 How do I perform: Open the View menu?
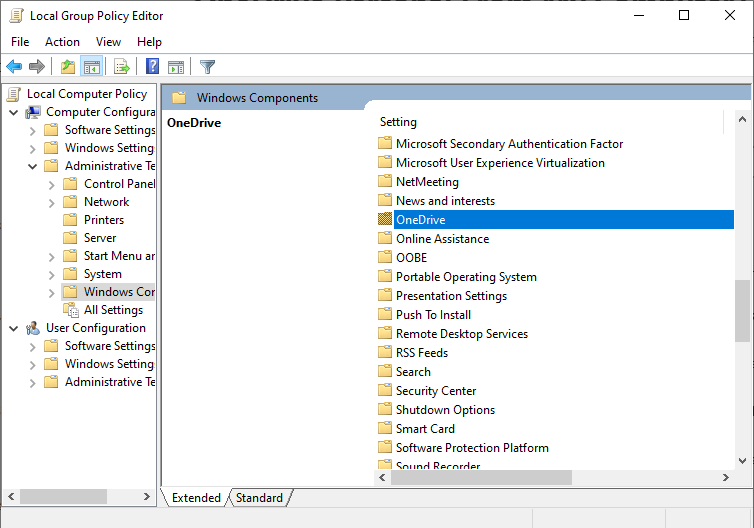(108, 42)
